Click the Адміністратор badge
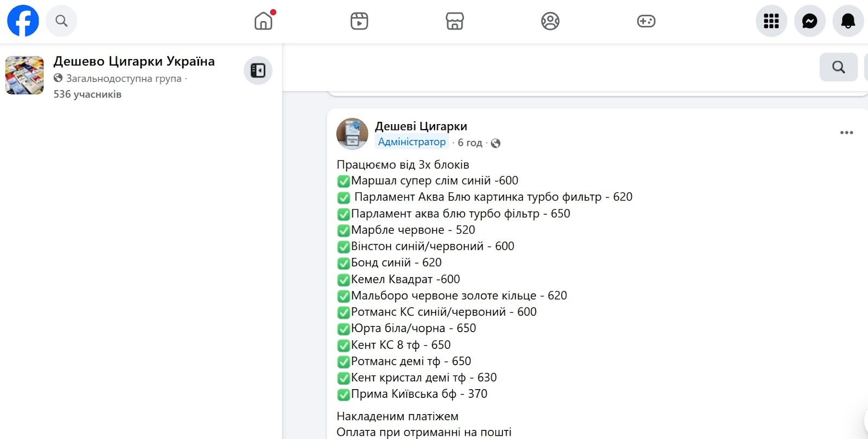This screenshot has height=439, width=868. point(412,142)
